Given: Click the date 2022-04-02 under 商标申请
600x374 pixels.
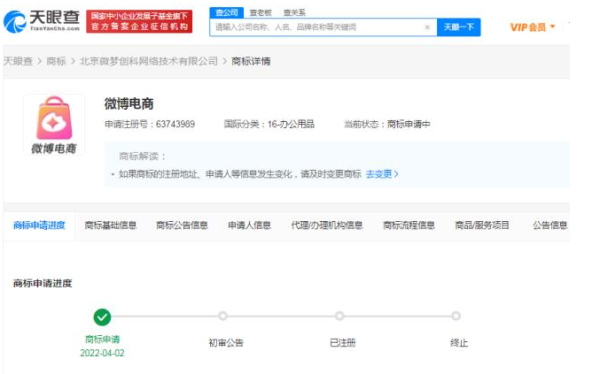Looking at the screenshot, I should point(102,353).
